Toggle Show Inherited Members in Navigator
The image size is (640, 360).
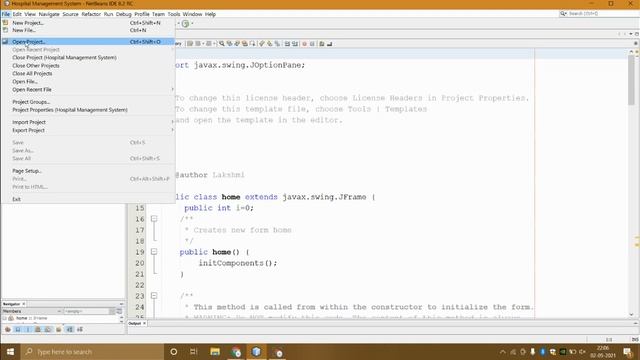click(x=8, y=329)
